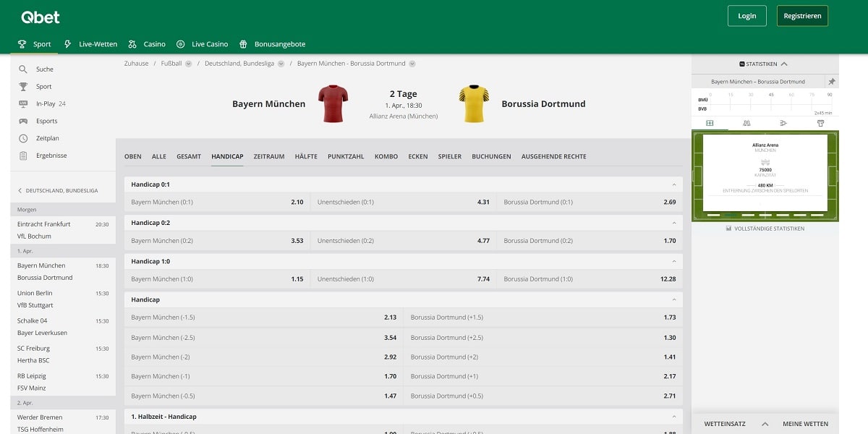The height and width of the screenshot is (434, 868).
Task: Switch to AUSGEHENDE RECHTE tab
Action: [554, 156]
